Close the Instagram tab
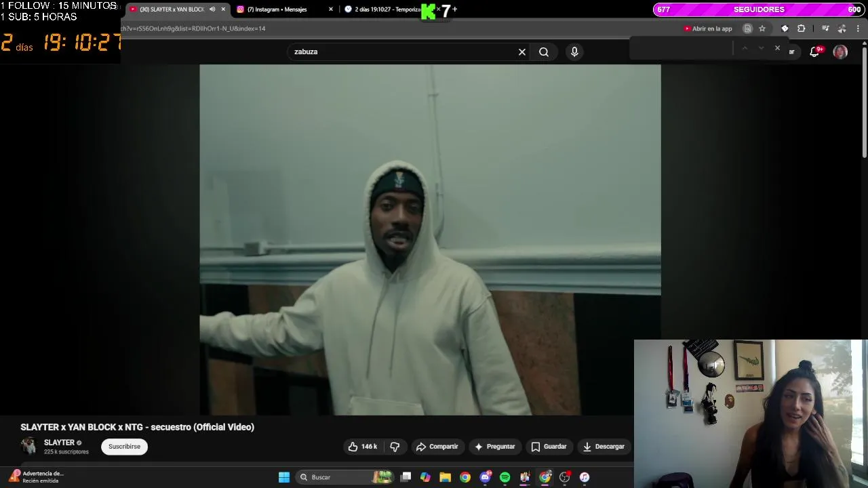The height and width of the screenshot is (488, 868). coord(331,9)
